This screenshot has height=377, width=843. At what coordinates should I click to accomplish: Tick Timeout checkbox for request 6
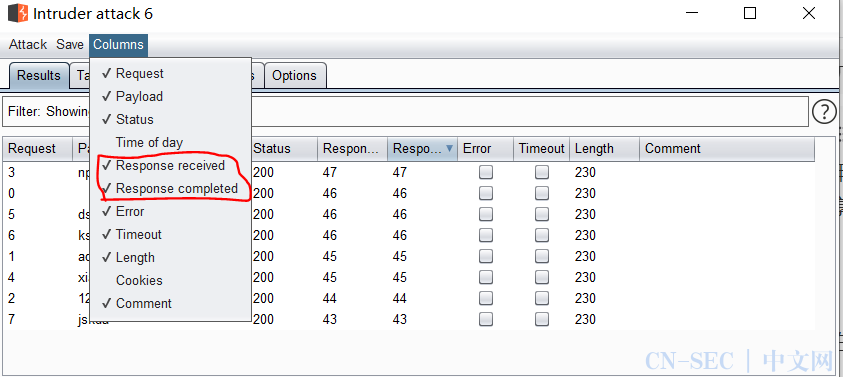tap(542, 235)
